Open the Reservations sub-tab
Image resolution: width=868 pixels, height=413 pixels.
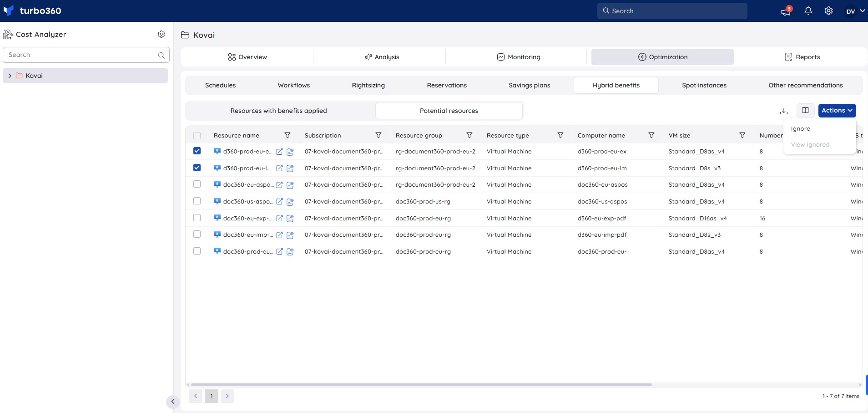pos(447,85)
